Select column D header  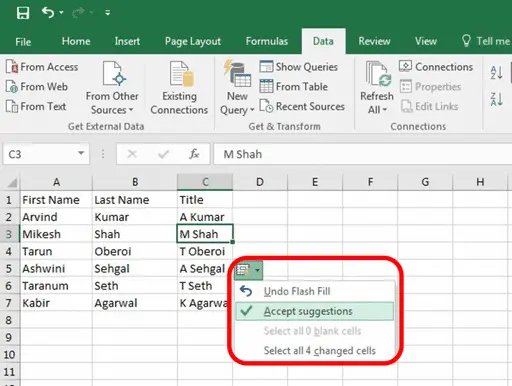pos(260,182)
